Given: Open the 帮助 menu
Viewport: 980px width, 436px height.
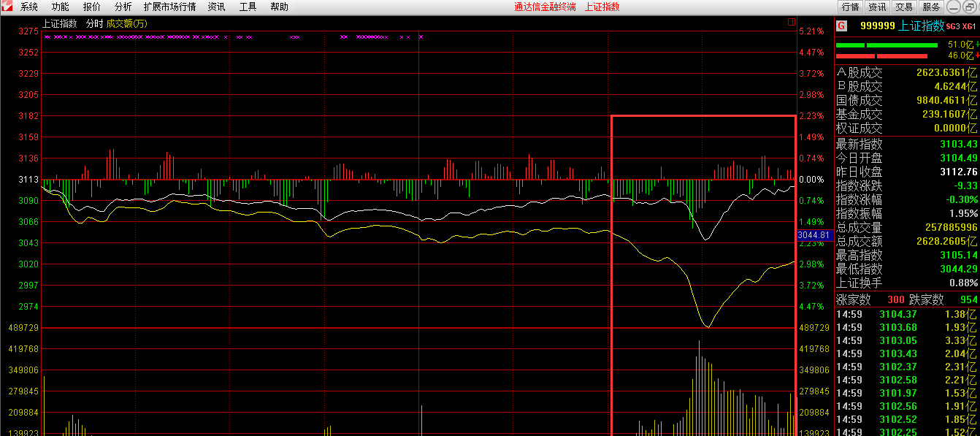Looking at the screenshot, I should (279, 7).
